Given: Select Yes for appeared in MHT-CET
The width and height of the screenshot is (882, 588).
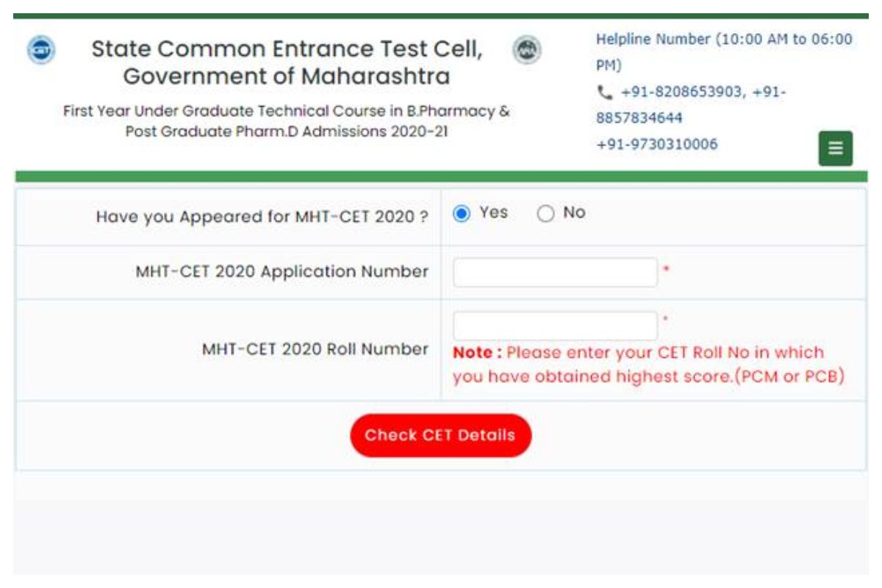Looking at the screenshot, I should [461, 214].
